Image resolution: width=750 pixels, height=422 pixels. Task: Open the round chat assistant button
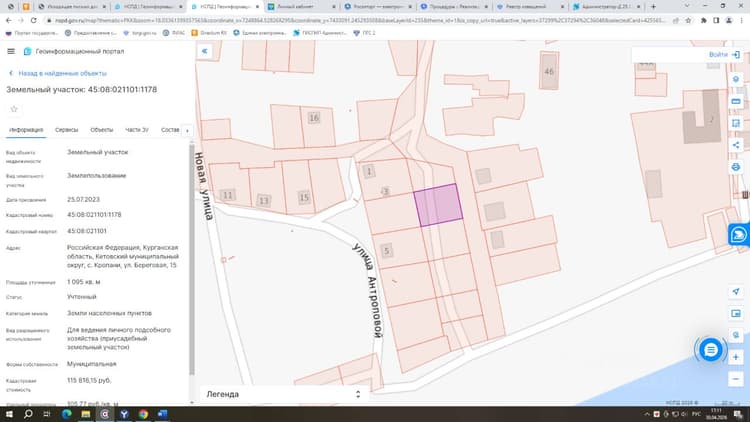point(710,350)
